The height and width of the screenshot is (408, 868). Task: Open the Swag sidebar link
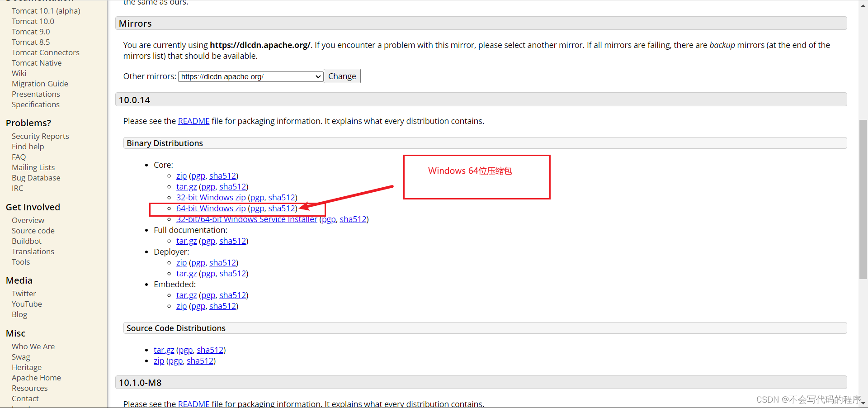21,357
